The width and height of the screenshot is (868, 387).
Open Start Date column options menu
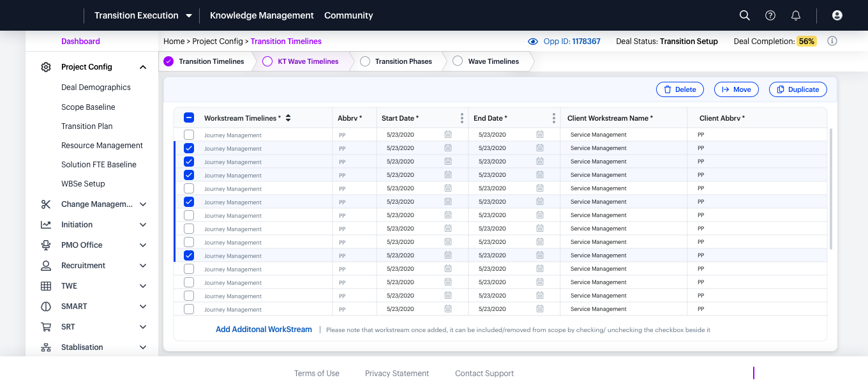462,118
